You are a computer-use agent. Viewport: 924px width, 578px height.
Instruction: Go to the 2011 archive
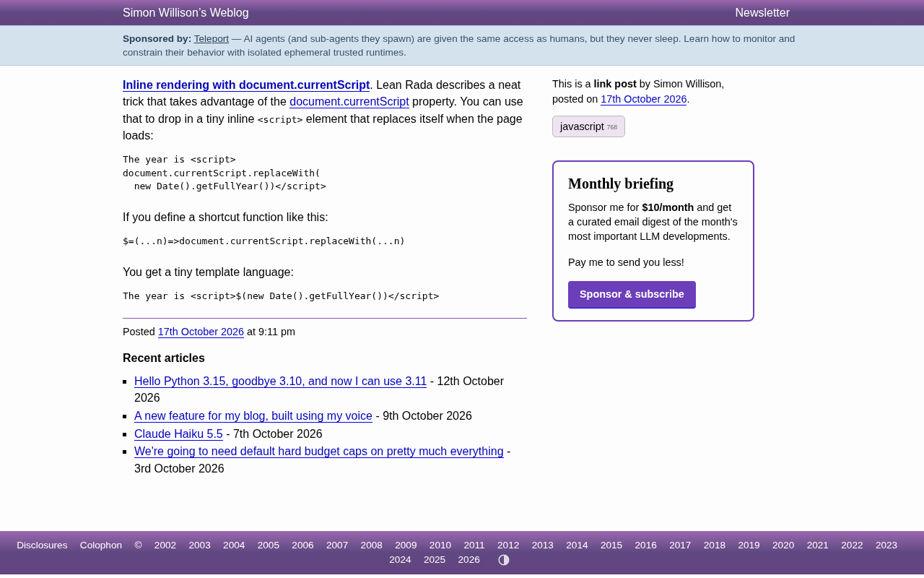click(x=474, y=545)
